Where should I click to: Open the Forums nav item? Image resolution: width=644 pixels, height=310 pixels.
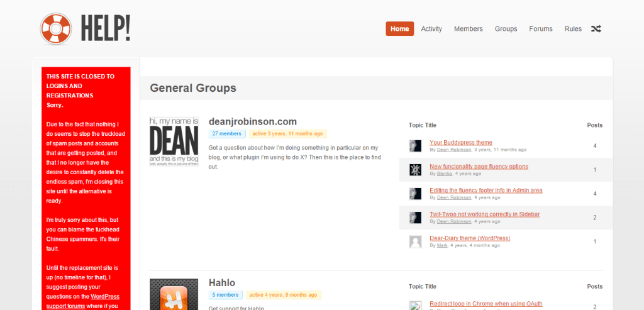[540, 29]
